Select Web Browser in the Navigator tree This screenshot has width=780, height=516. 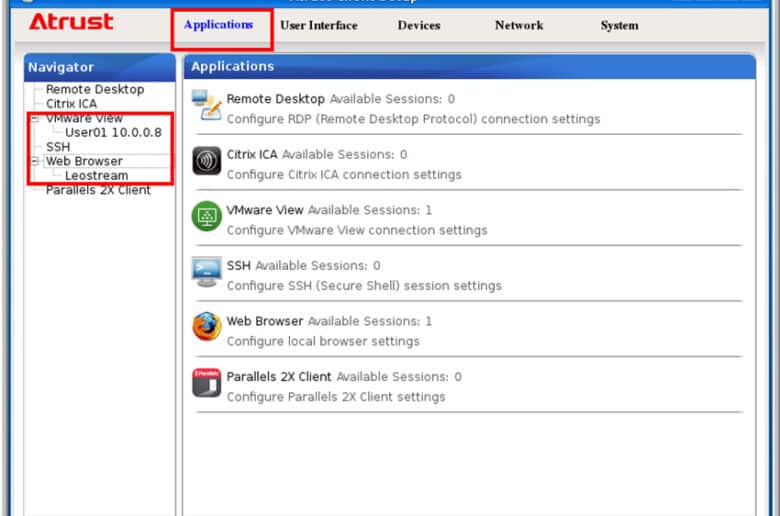point(84,161)
